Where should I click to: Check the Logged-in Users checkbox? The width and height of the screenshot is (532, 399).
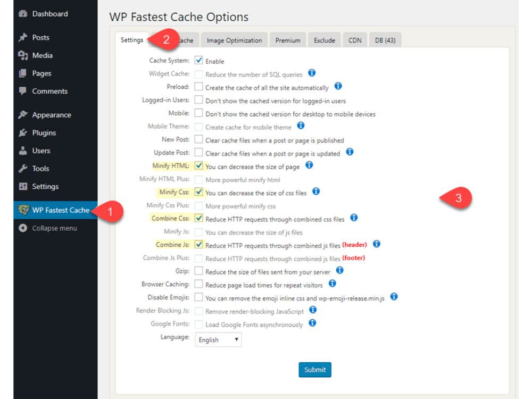199,100
